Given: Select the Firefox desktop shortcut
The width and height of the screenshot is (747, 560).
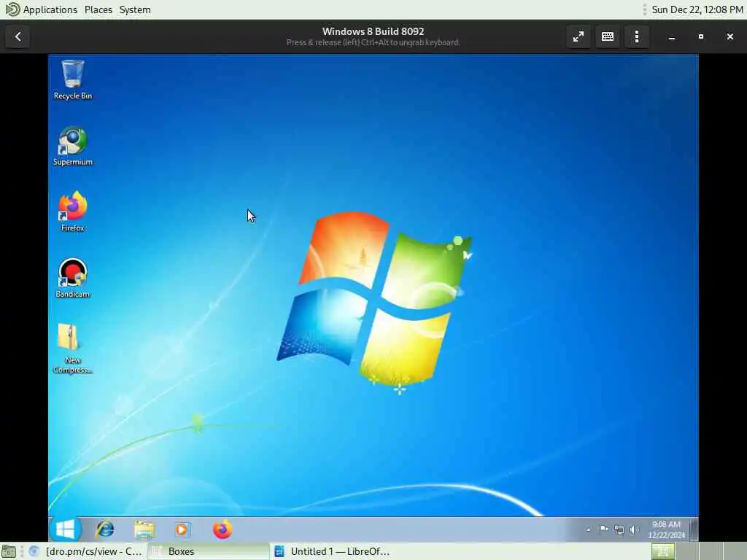Looking at the screenshot, I should (x=72, y=212).
